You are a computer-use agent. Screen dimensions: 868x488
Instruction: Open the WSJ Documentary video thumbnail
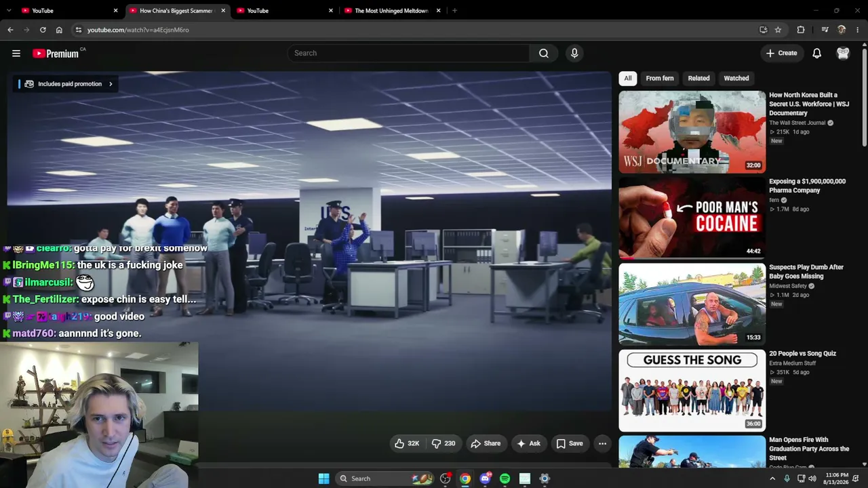(x=692, y=132)
